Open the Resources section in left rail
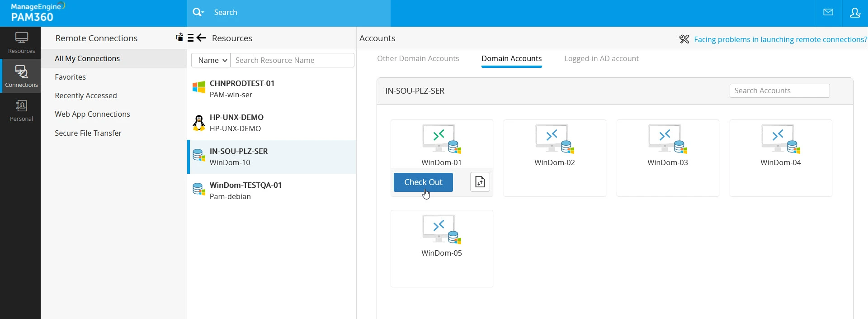This screenshot has width=868, height=319. tap(21, 43)
